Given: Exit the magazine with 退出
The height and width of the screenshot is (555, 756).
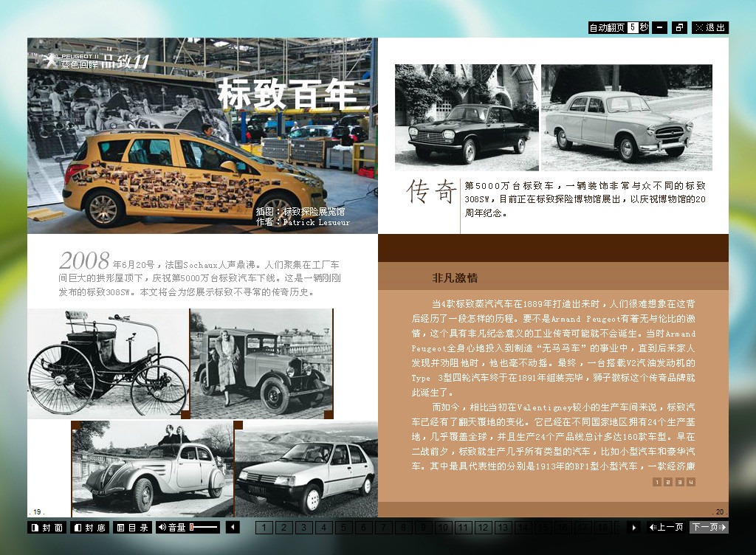Looking at the screenshot, I should (x=710, y=28).
